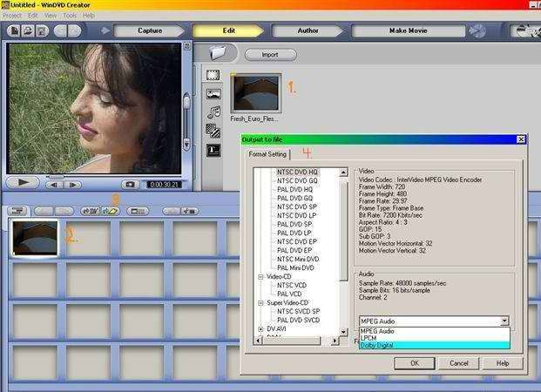Screen dimensions: 541x392
Task: Select NTSC DVD GQ format
Action: pos(297,180)
